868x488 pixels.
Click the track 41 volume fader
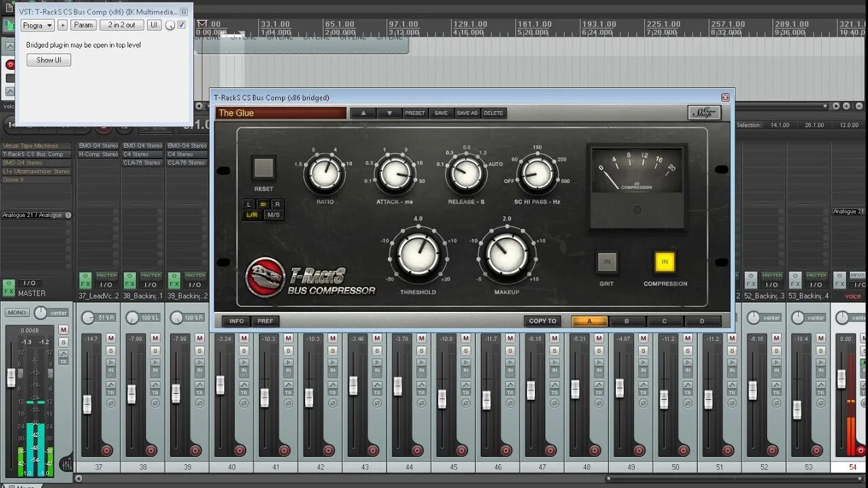point(264,398)
